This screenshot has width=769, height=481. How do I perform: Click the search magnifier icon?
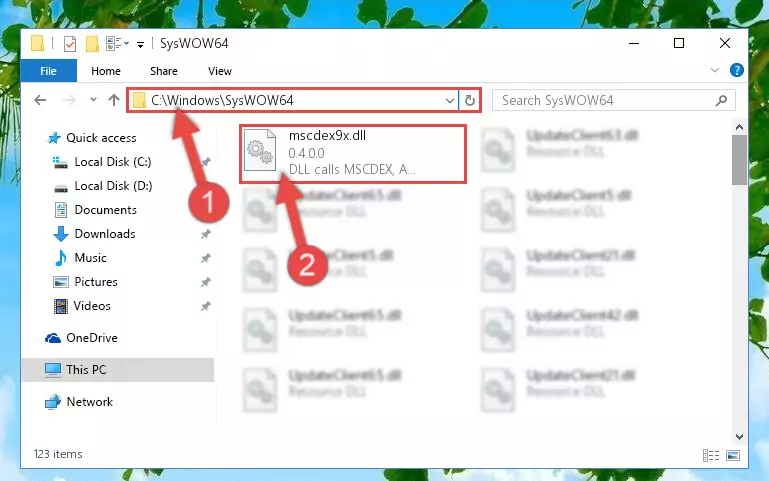pyautogui.click(x=721, y=101)
